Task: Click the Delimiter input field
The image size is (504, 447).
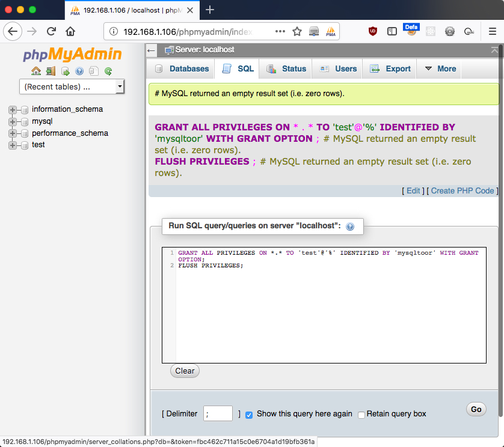Action: [x=218, y=413]
